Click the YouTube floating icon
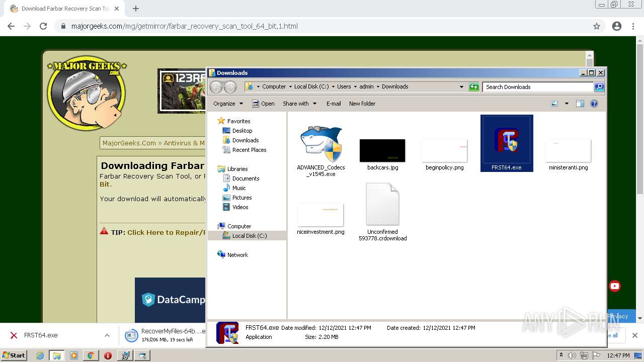The height and width of the screenshot is (362, 644). coord(615,286)
